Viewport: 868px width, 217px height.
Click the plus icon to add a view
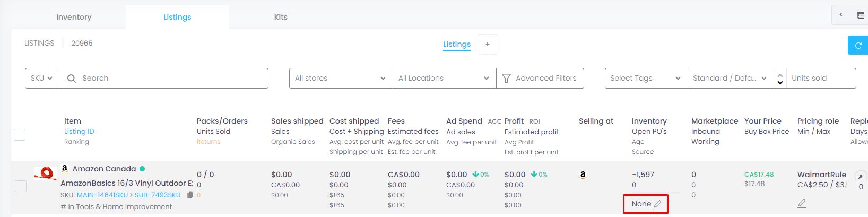point(487,45)
